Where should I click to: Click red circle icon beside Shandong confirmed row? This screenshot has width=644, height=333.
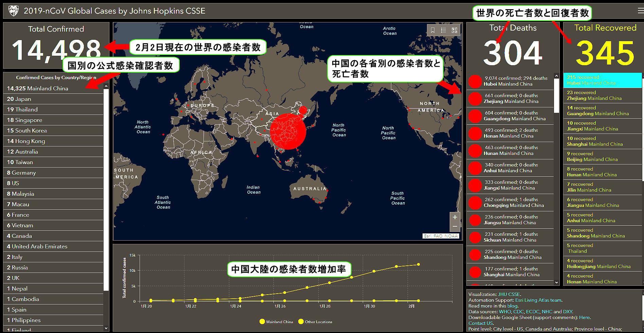pos(475,255)
